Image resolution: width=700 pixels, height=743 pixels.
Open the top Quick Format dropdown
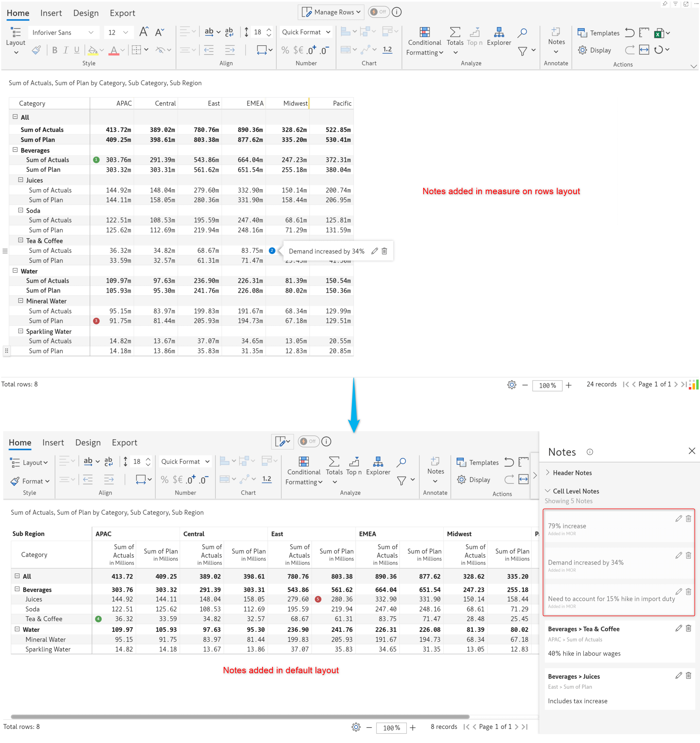point(306,32)
